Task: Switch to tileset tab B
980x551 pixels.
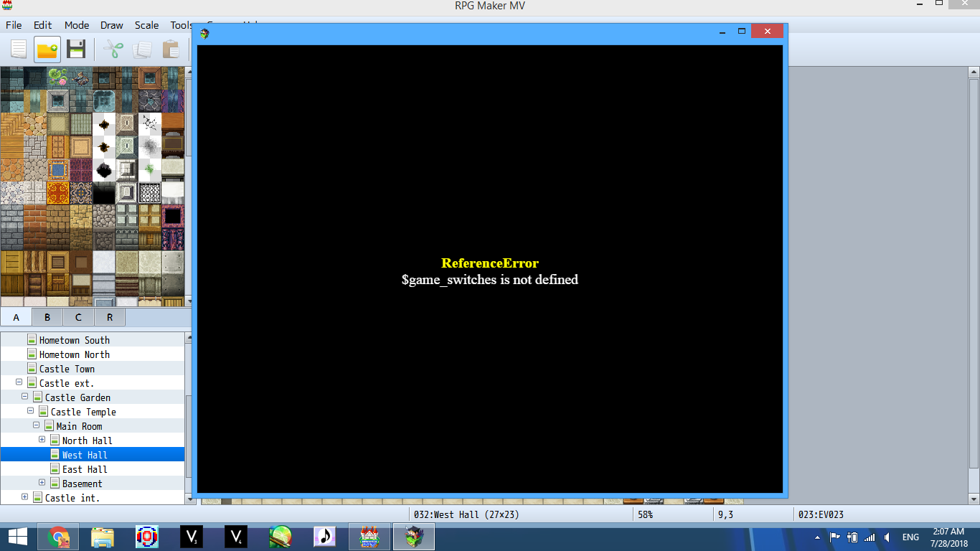Action: [47, 317]
